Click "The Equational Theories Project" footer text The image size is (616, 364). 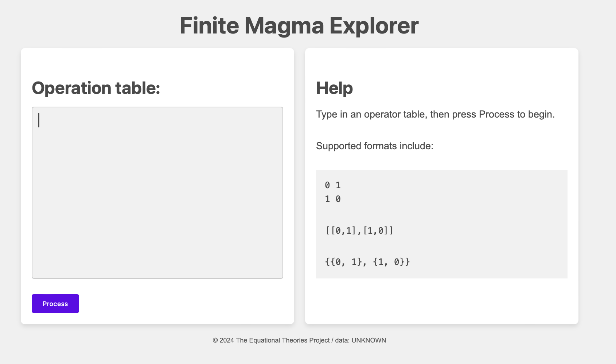click(283, 340)
